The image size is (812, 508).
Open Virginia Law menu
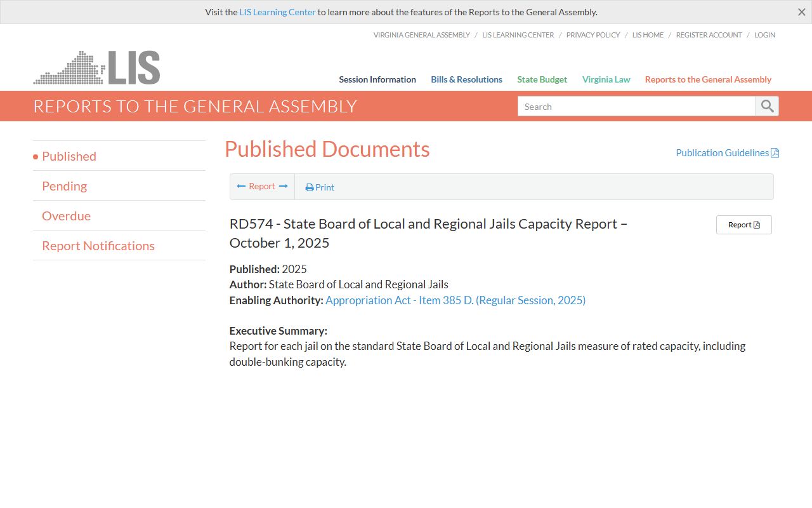point(606,79)
